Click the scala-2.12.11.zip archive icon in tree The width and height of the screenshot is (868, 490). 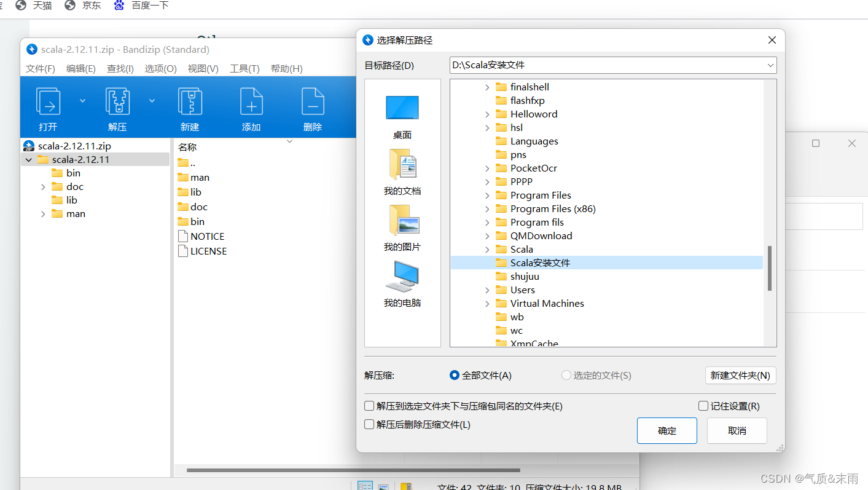click(29, 146)
